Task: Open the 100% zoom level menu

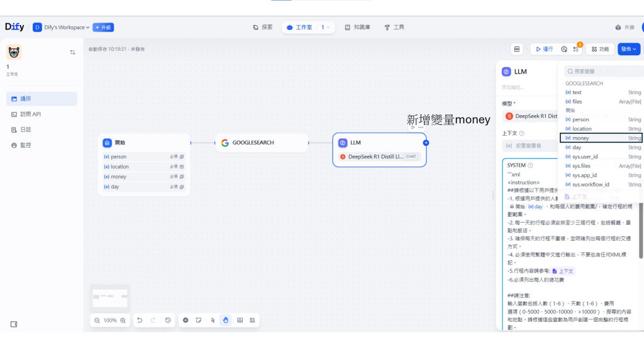Action: click(x=110, y=320)
